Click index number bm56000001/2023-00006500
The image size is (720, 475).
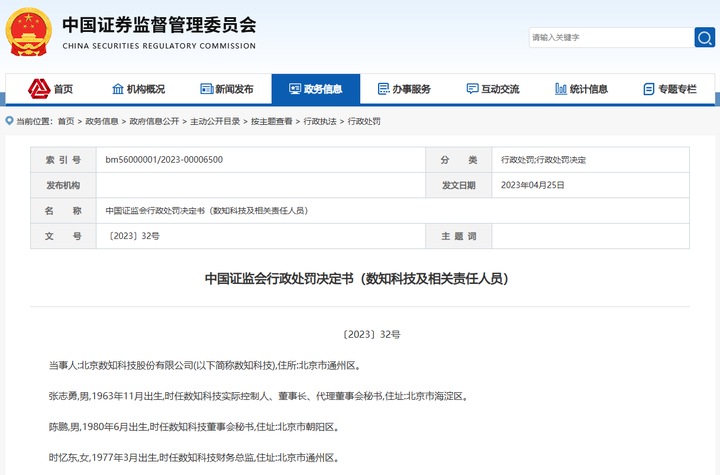(164, 160)
